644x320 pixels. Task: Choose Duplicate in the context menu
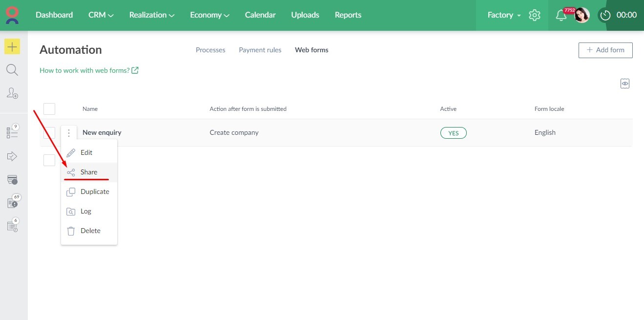(x=95, y=192)
